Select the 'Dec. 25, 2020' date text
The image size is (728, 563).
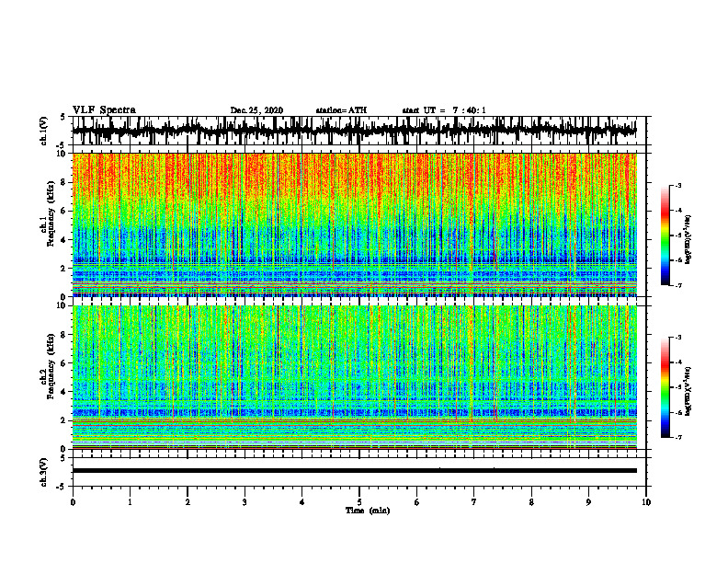click(x=256, y=110)
